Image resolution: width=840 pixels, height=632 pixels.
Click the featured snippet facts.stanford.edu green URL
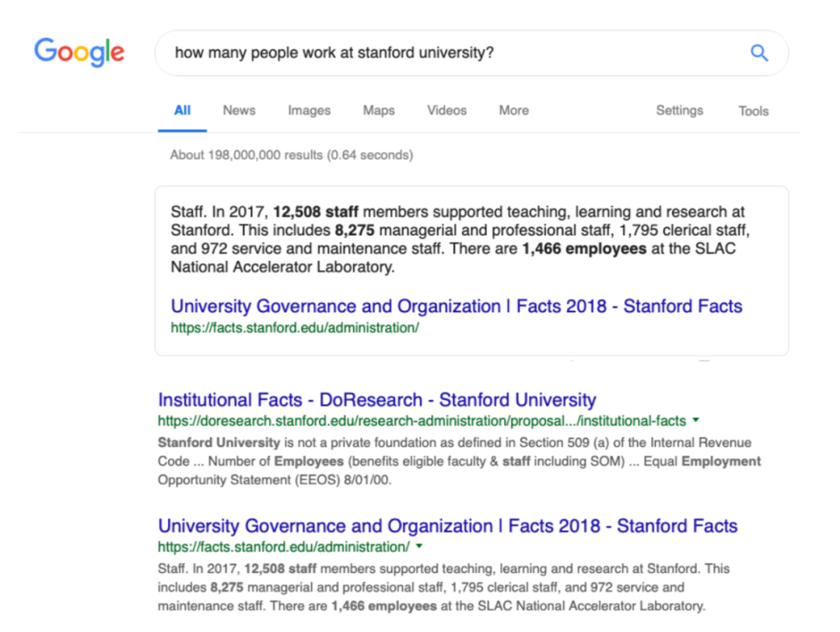click(x=295, y=328)
